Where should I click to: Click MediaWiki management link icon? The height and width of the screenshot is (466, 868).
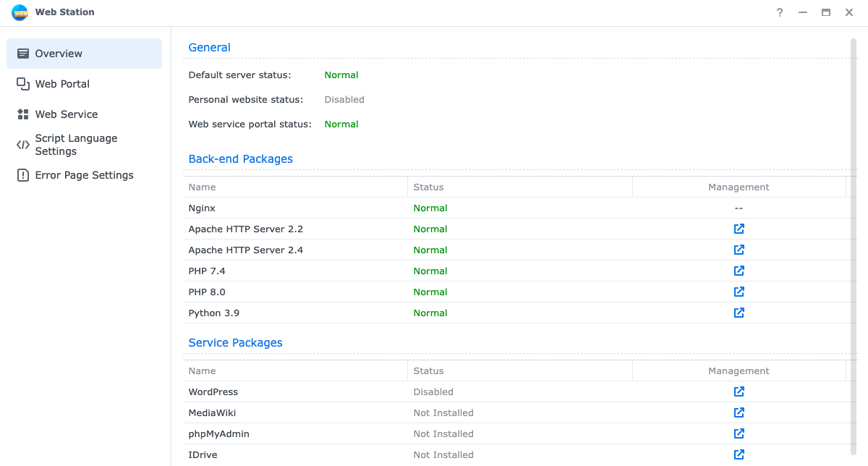739,412
